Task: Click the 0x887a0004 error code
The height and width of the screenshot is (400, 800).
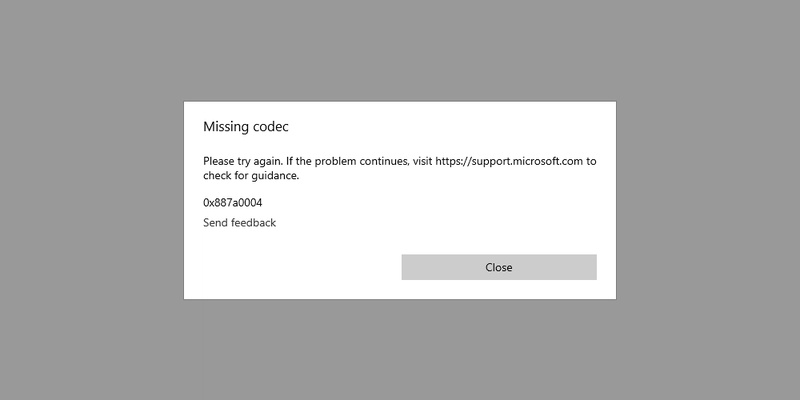Action: click(233, 203)
